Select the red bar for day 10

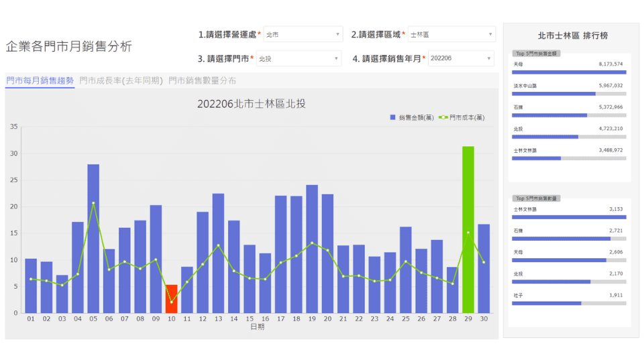(171, 299)
